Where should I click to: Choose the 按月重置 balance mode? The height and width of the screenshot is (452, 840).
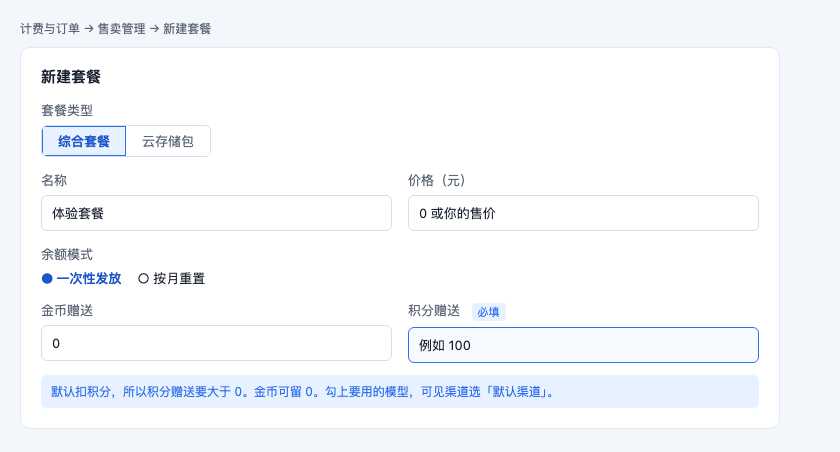point(171,278)
